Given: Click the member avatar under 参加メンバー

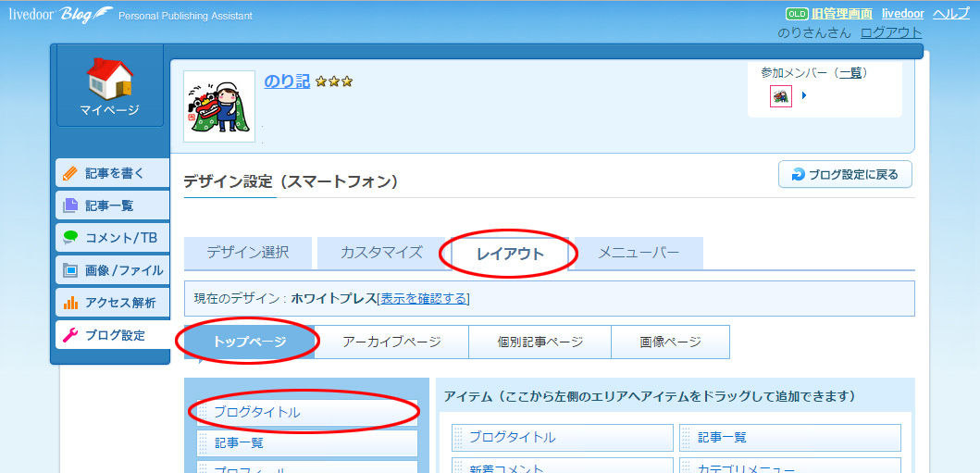Looking at the screenshot, I should (x=781, y=96).
